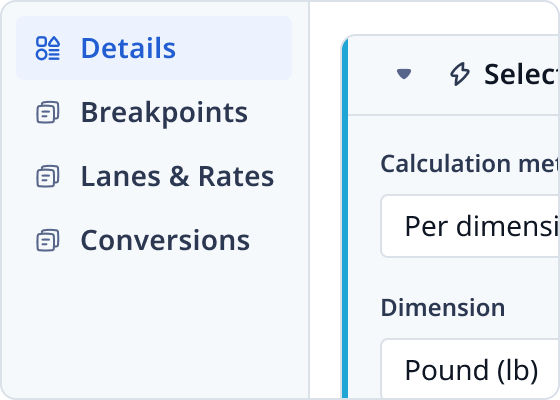Click the Details shapes-and-list icon
The height and width of the screenshot is (400, 560).
tap(48, 48)
